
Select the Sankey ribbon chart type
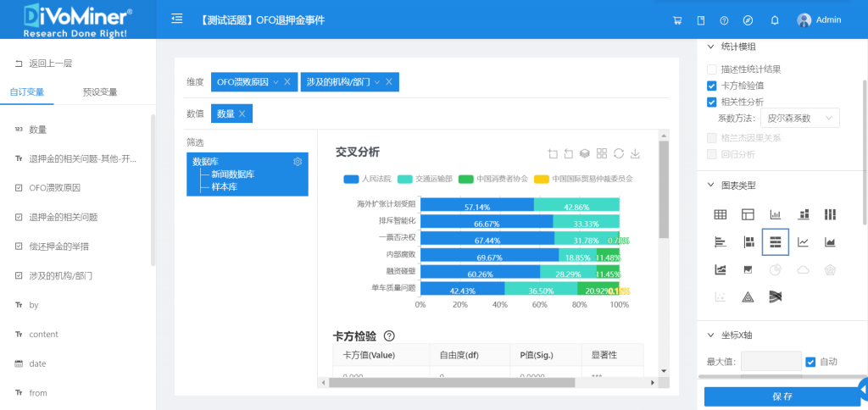coord(775,297)
